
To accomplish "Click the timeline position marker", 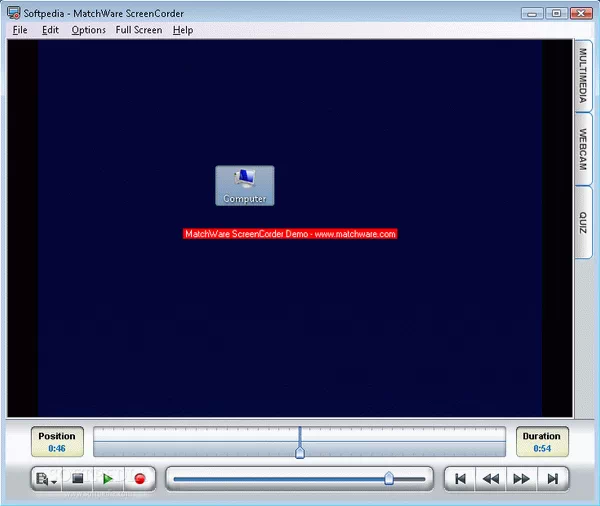I will click(x=299, y=452).
